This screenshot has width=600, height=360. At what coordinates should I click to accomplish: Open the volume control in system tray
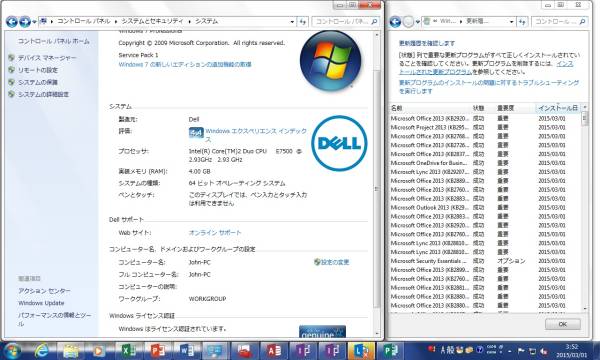[x=544, y=350]
